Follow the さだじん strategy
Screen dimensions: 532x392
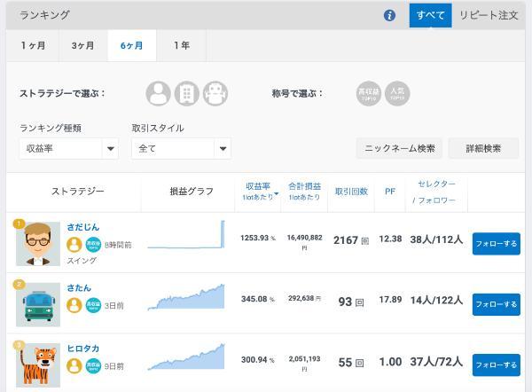point(496,244)
